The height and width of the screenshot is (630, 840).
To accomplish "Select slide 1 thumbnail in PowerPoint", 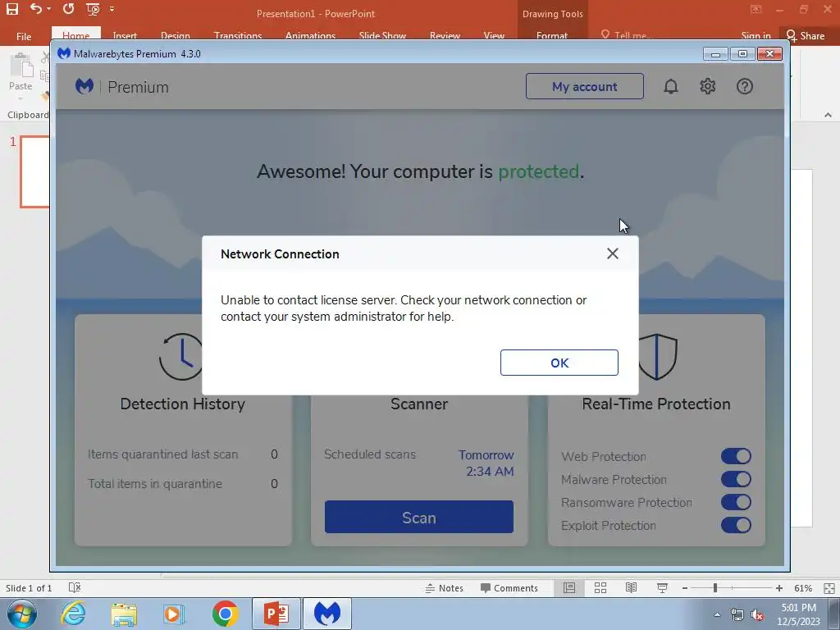I will click(x=34, y=171).
